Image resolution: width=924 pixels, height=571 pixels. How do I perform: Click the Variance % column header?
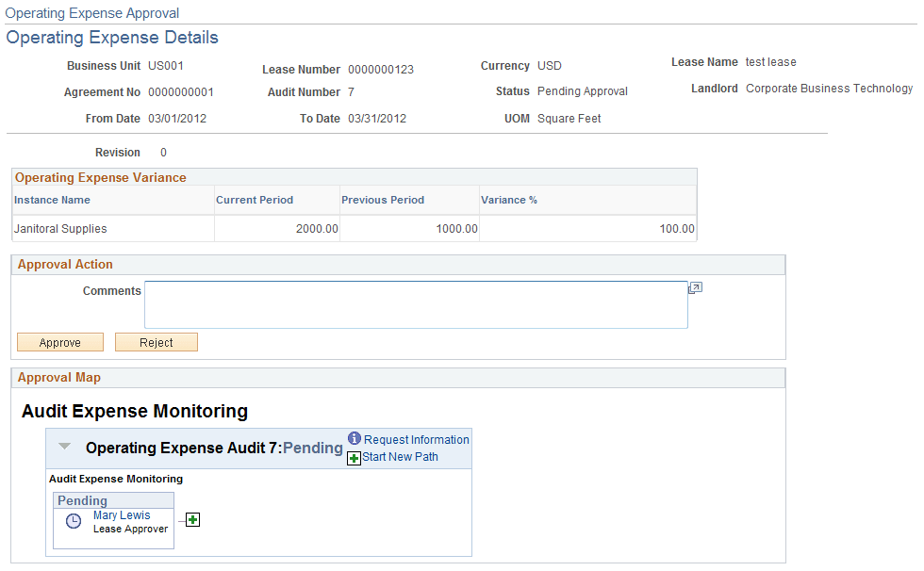click(x=509, y=200)
